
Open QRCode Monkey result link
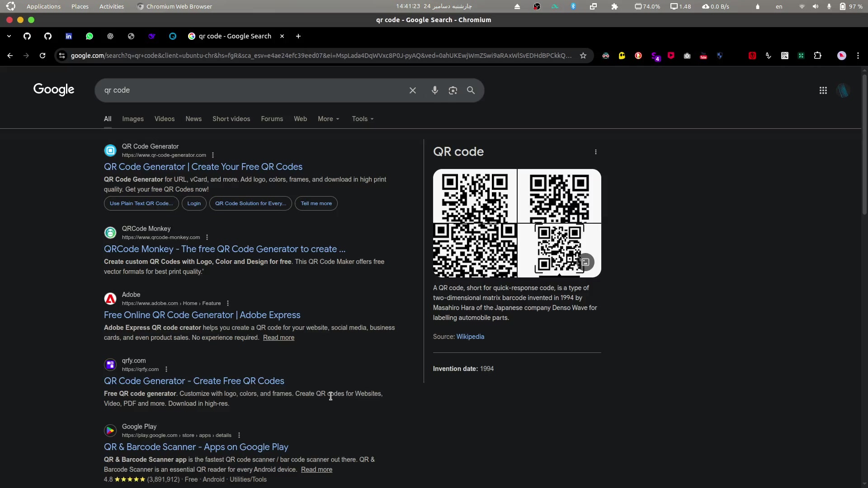[x=224, y=249]
